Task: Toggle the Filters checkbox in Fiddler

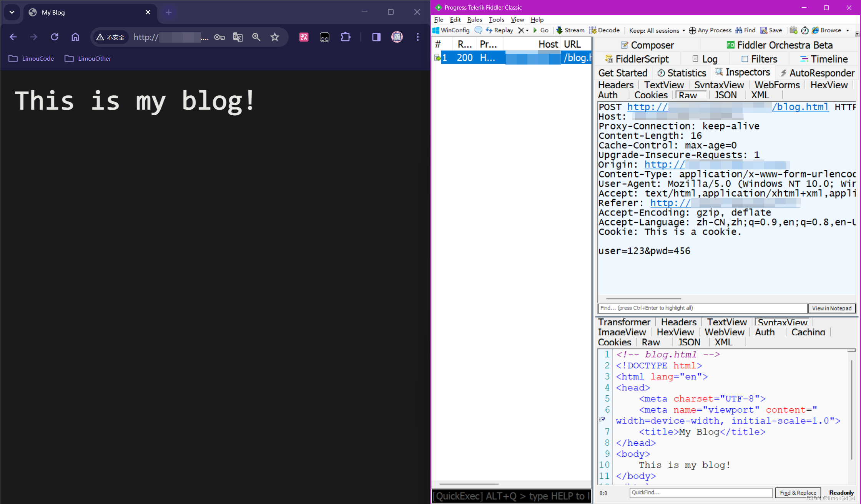Action: click(x=745, y=59)
